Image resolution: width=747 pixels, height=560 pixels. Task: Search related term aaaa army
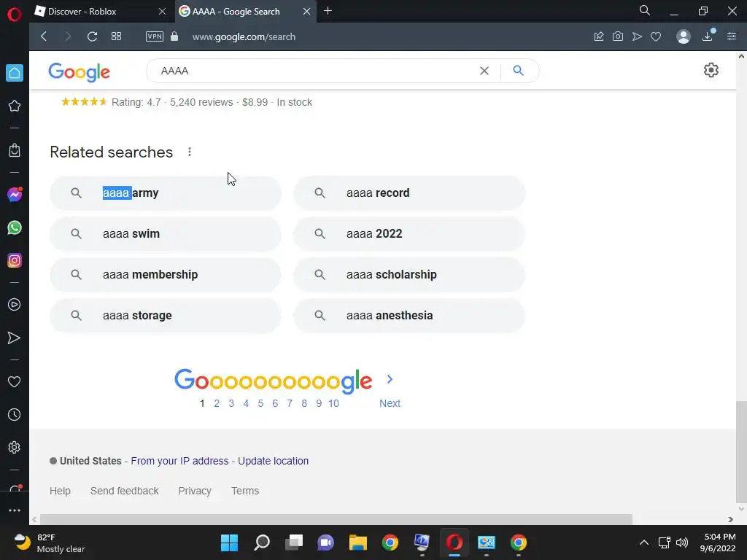point(166,192)
